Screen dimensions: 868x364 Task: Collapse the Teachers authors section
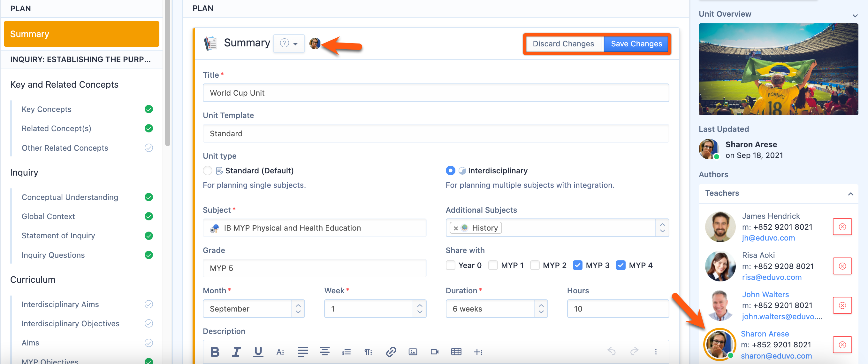coord(850,194)
